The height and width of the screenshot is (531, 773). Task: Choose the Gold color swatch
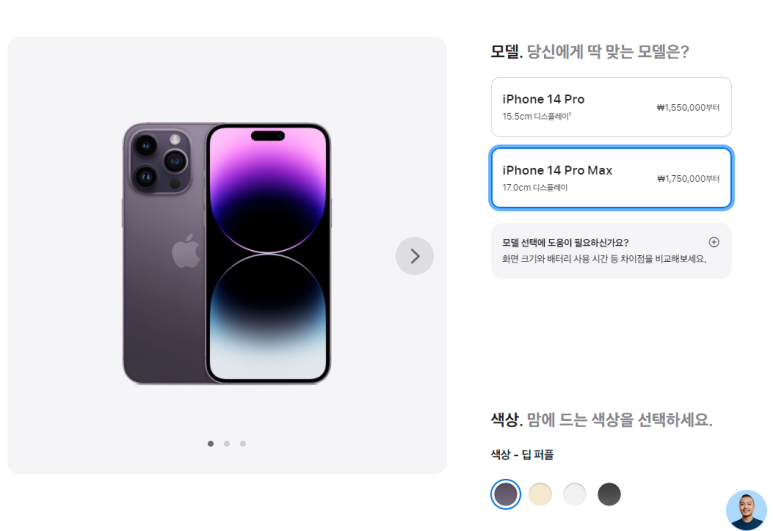[x=540, y=494]
